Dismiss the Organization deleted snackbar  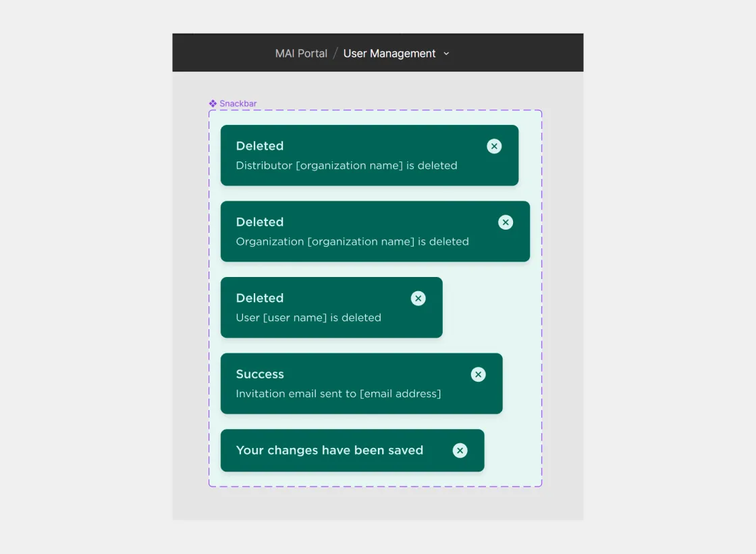506,222
